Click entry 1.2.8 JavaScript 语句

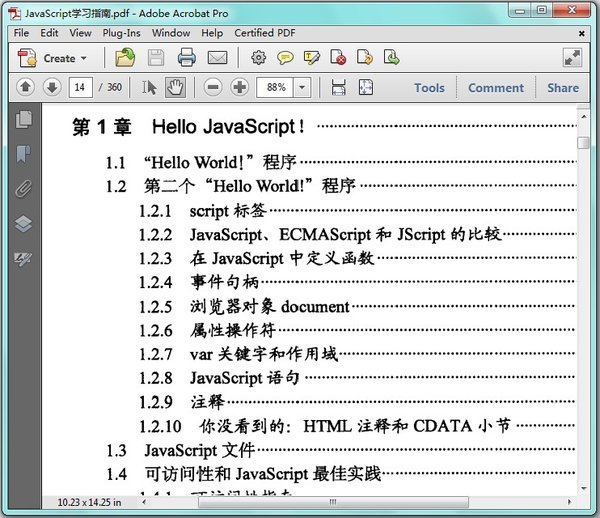[219, 378]
